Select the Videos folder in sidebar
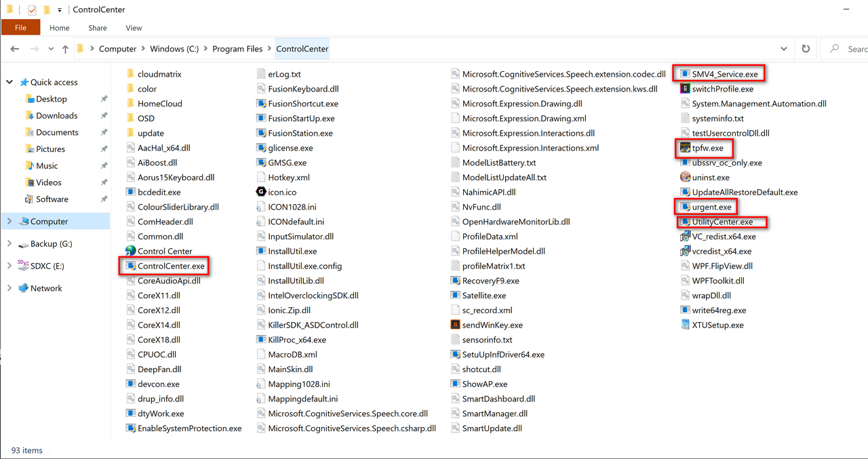868x459 pixels. tap(48, 182)
